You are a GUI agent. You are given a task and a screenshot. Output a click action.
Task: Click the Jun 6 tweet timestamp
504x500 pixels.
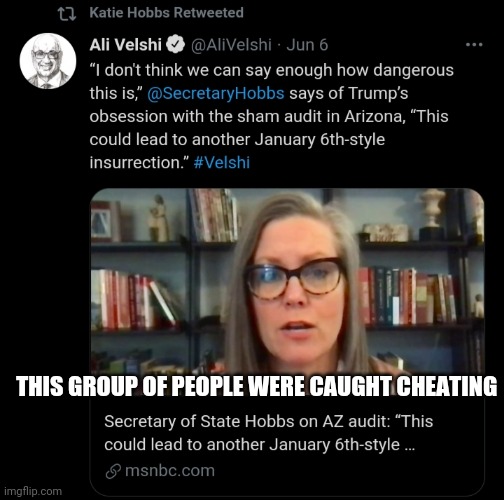307,45
